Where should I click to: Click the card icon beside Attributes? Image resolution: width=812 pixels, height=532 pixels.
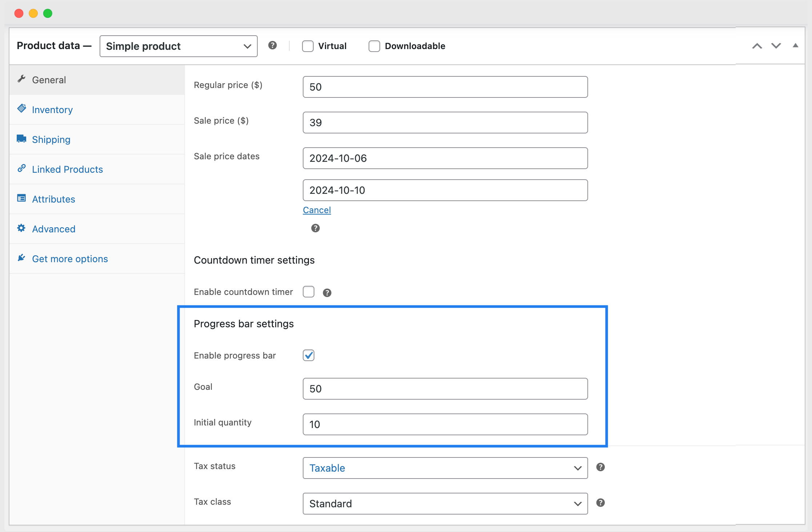point(21,198)
